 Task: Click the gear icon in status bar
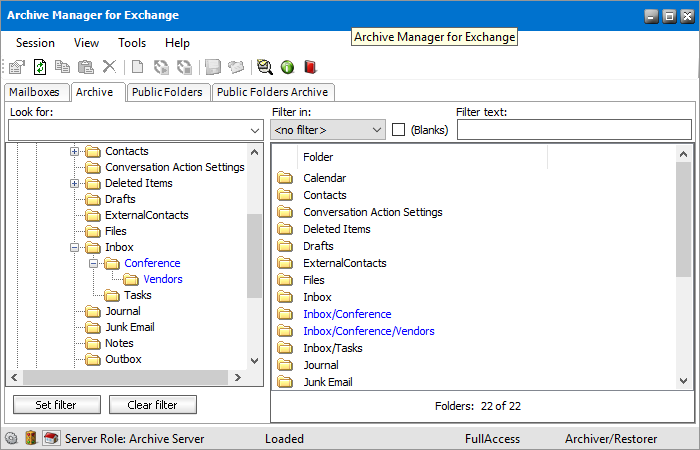[12, 438]
